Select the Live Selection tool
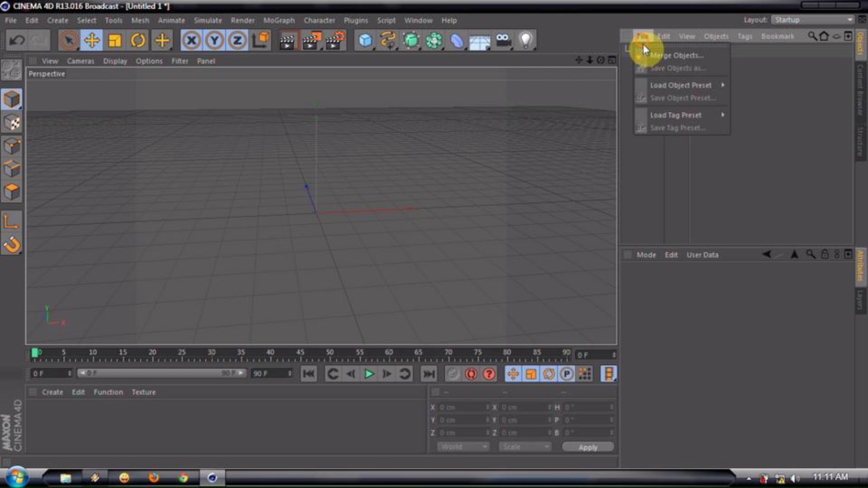The width and height of the screenshot is (868, 488). point(69,40)
